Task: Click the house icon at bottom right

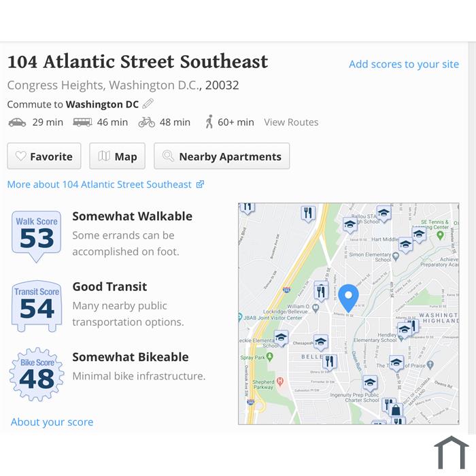Action: [452, 453]
